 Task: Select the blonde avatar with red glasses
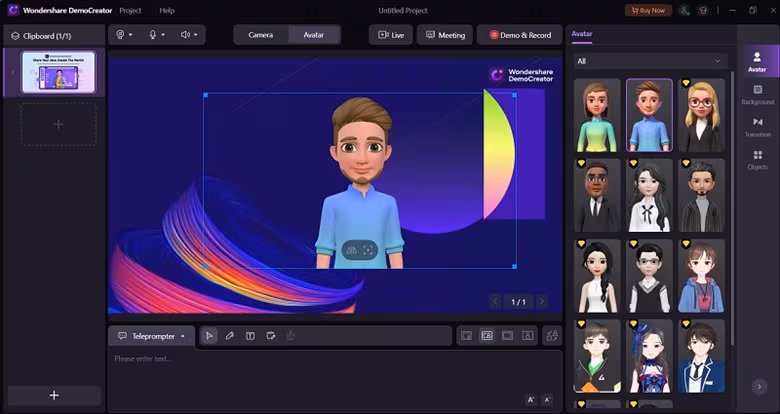(x=701, y=115)
